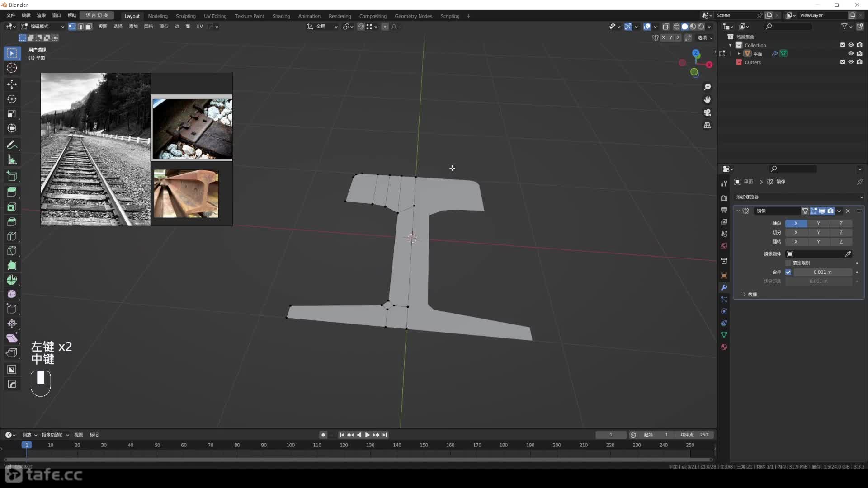This screenshot has height=488, width=868.
Task: Switch to the Shading workspace tab
Action: (281, 16)
